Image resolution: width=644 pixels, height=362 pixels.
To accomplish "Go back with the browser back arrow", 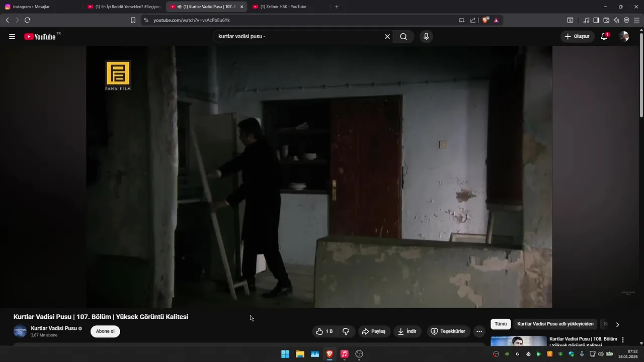I will [8, 20].
